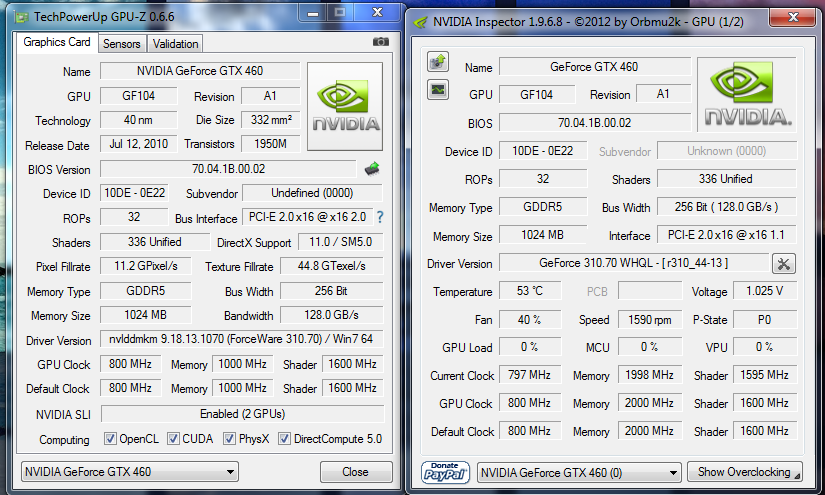Click the GPU-Z title bar app icon
825x495 pixels.
[x=22, y=17]
